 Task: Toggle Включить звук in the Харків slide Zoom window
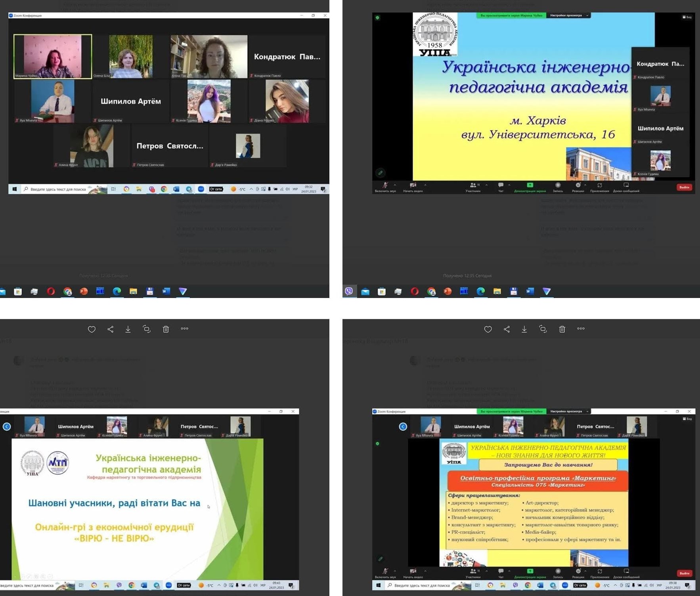(x=385, y=187)
